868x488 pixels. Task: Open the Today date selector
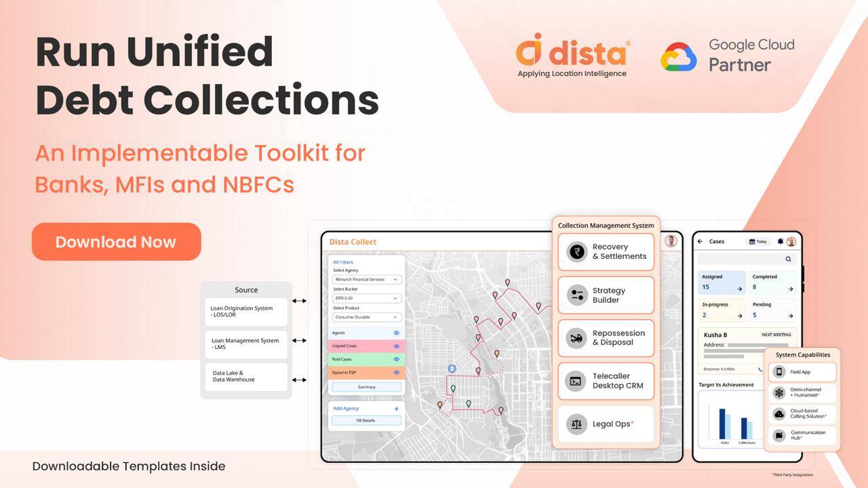(758, 241)
